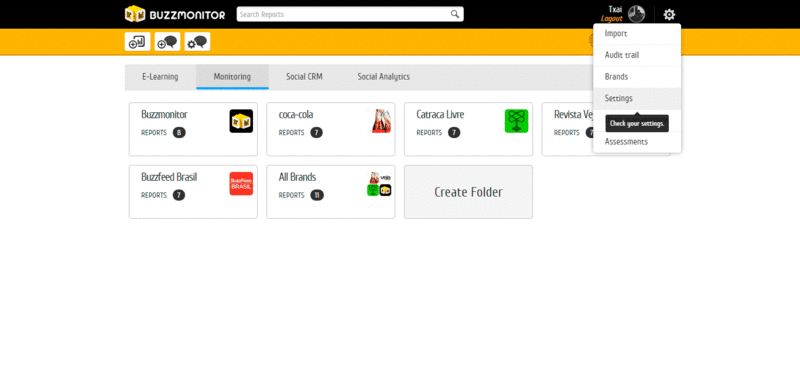Image resolution: width=800 pixels, height=372 pixels.
Task: Click the Buzzfeed Brasil red logo
Action: pyautogui.click(x=241, y=184)
